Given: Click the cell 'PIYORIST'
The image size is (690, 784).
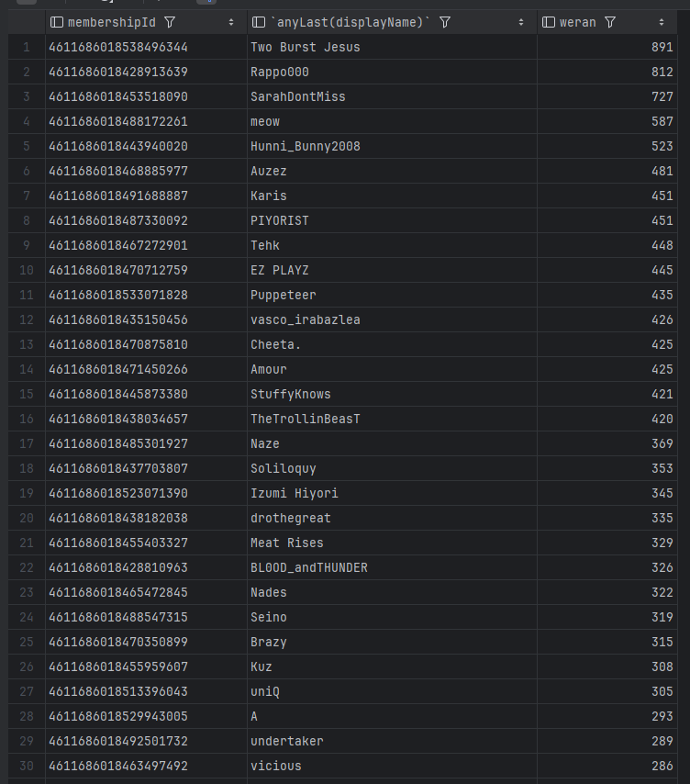Looking at the screenshot, I should pyautogui.click(x=392, y=220).
